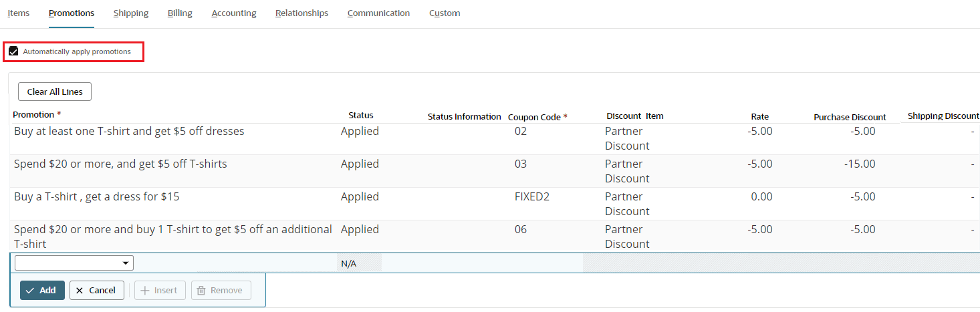Open the Accounting tab
Viewport: 980px width, 312px height.
point(234,13)
